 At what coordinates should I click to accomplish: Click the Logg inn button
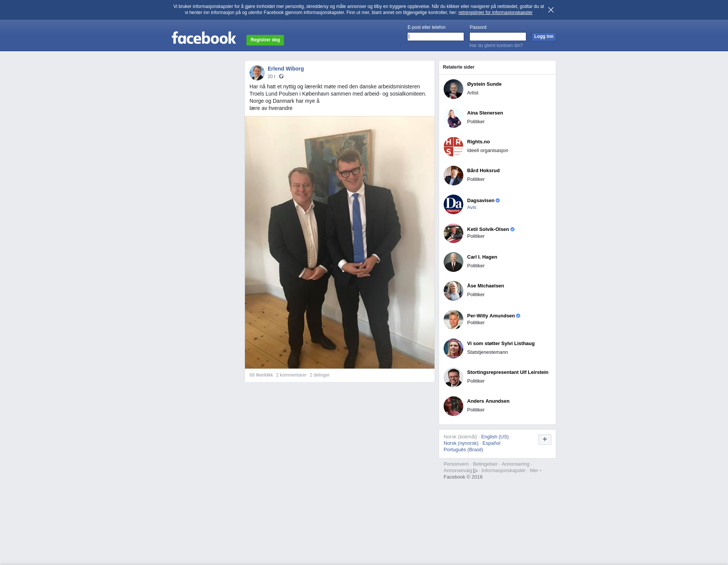click(x=544, y=36)
